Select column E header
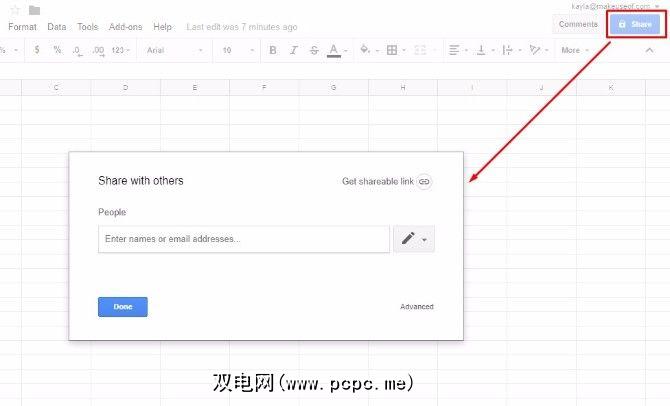 (x=195, y=88)
